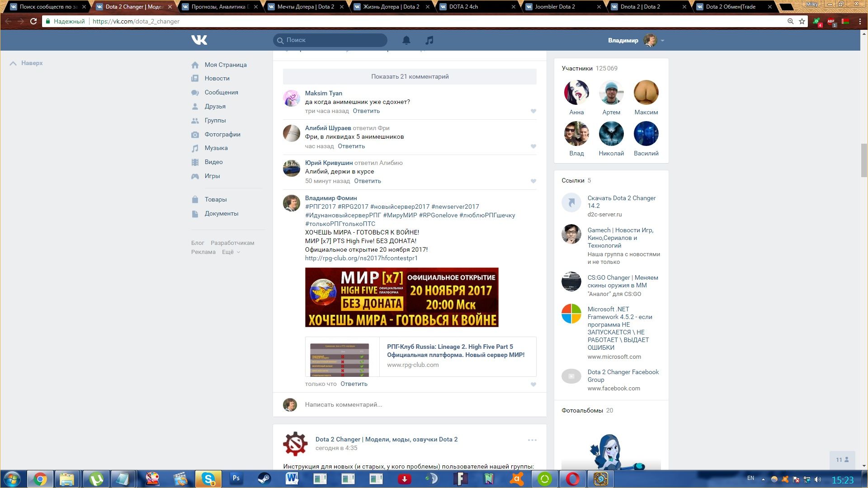The width and height of the screenshot is (868, 488).
Task: Switch to Dota 2 Обмен|Trade tab
Action: 735,7
